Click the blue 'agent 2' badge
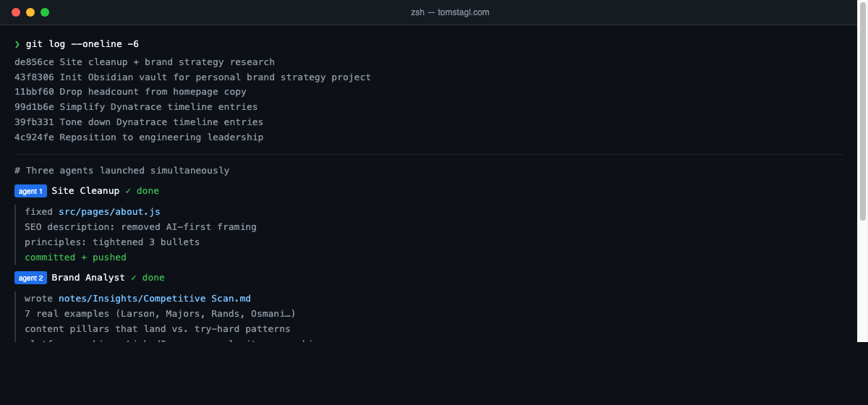 click(30, 278)
